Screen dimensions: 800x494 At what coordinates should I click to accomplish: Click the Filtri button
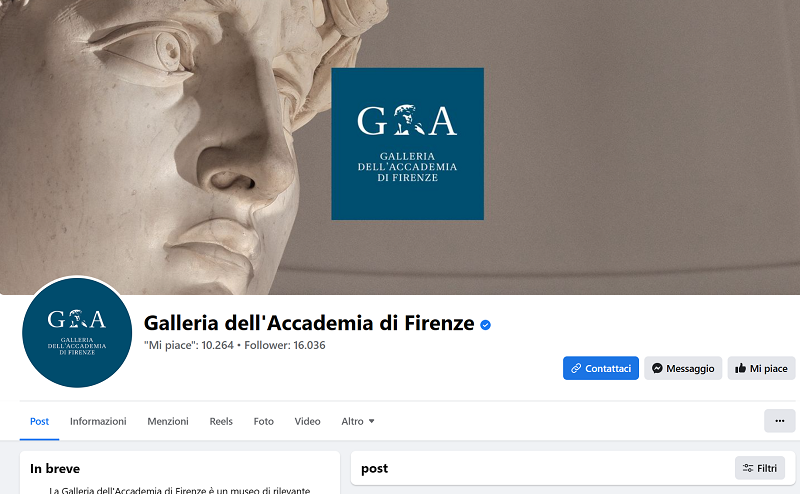coord(760,468)
